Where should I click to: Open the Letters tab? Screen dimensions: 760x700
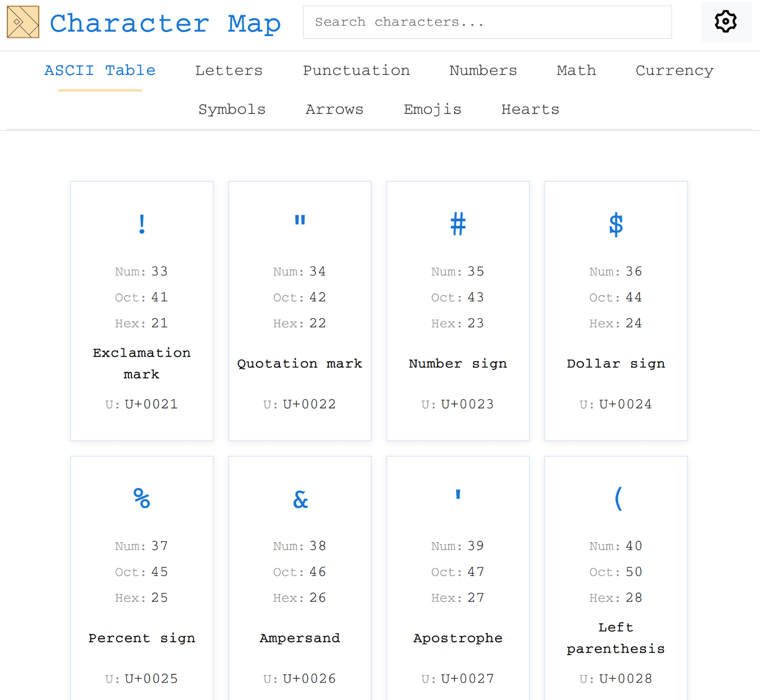tap(229, 71)
